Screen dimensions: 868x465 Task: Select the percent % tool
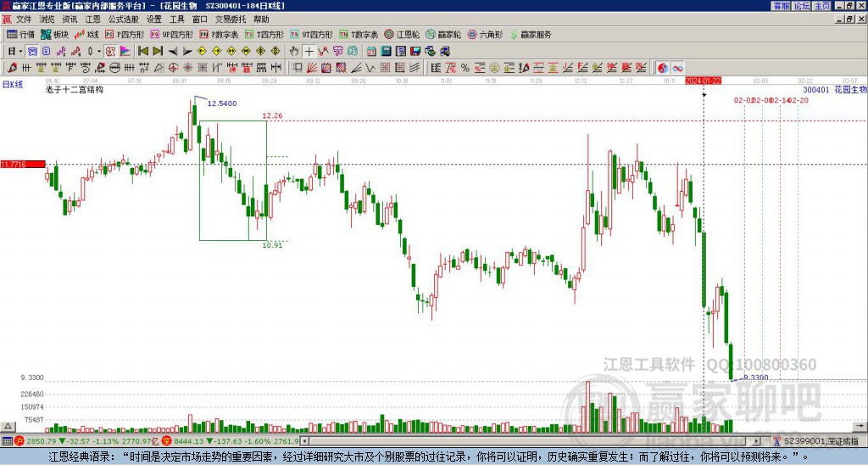(x=465, y=68)
